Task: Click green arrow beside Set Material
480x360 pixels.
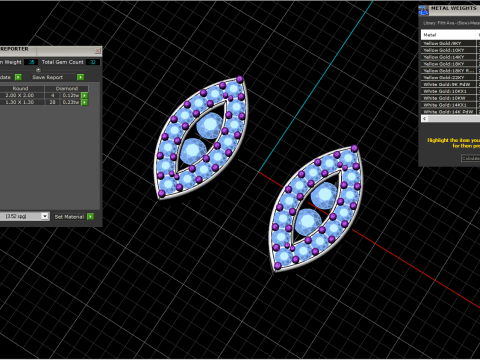Action: pos(90,217)
